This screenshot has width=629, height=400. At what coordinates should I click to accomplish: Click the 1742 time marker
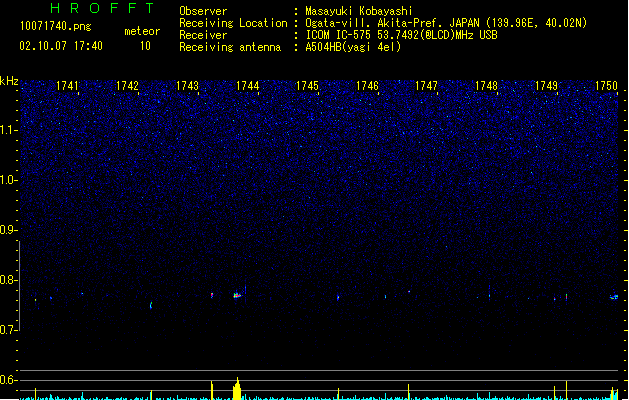[x=127, y=86]
